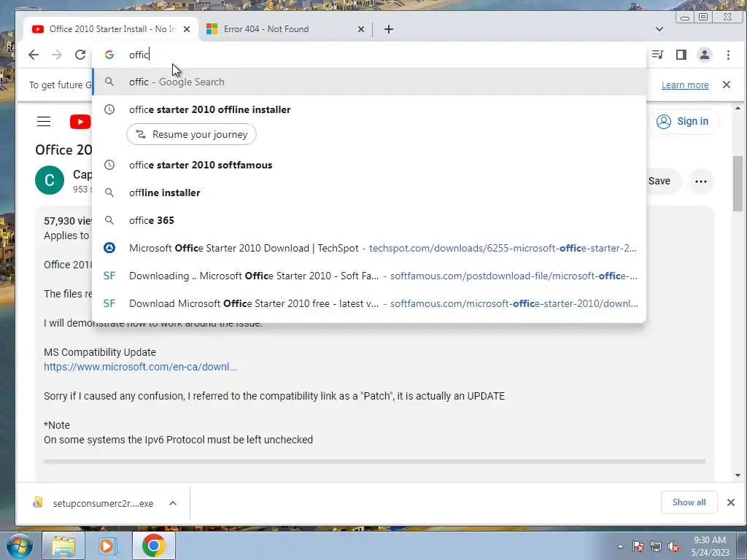Open the clock showing 9:30 AM

(x=710, y=546)
